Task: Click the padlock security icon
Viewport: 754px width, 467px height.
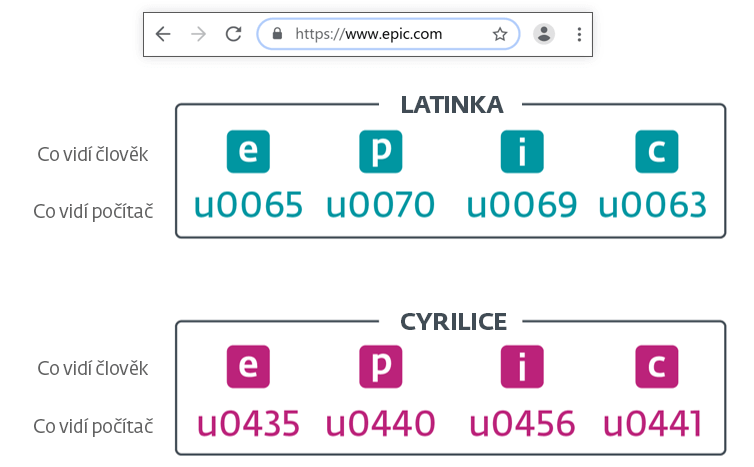Action: (x=277, y=33)
